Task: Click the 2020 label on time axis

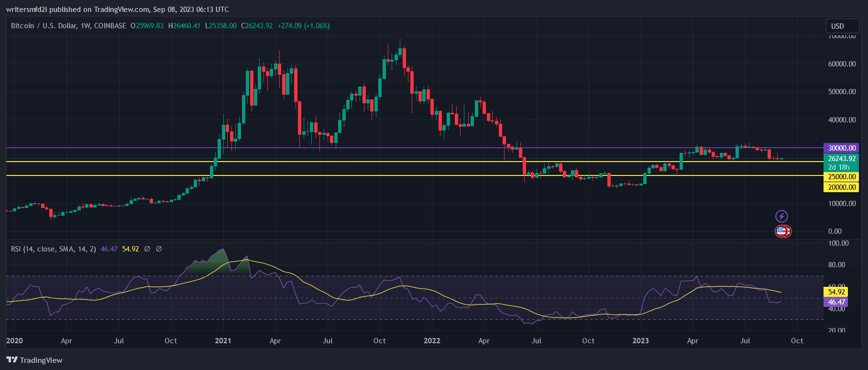Action: coord(14,341)
